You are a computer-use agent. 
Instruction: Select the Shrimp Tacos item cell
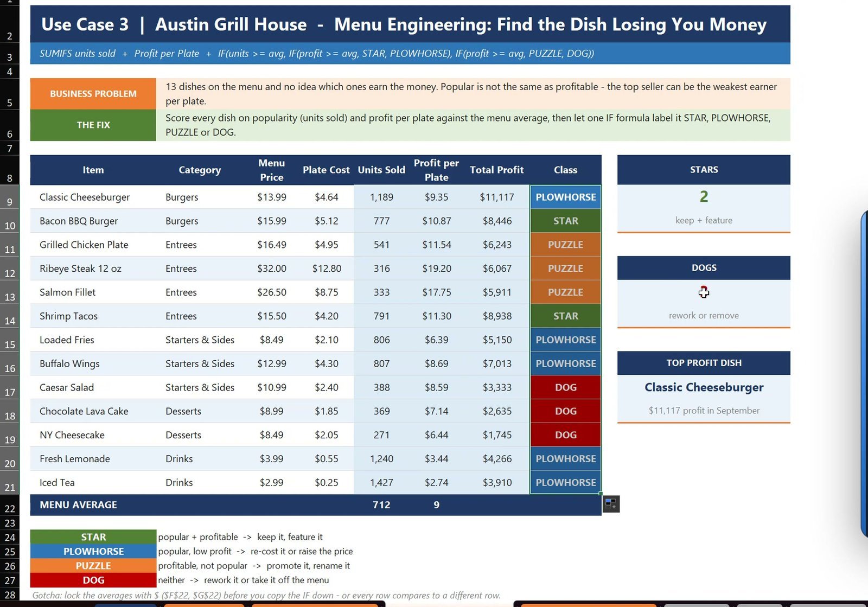pyautogui.click(x=93, y=316)
